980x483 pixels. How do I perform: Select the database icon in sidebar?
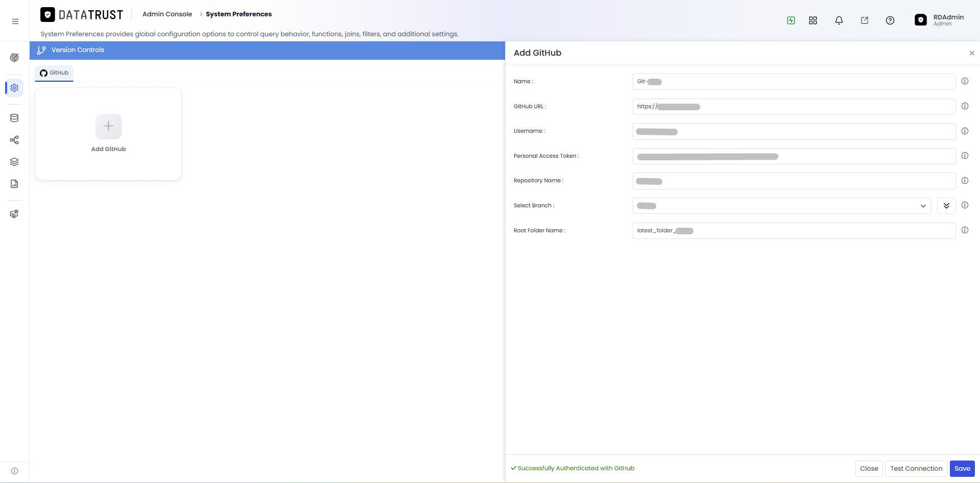14,118
